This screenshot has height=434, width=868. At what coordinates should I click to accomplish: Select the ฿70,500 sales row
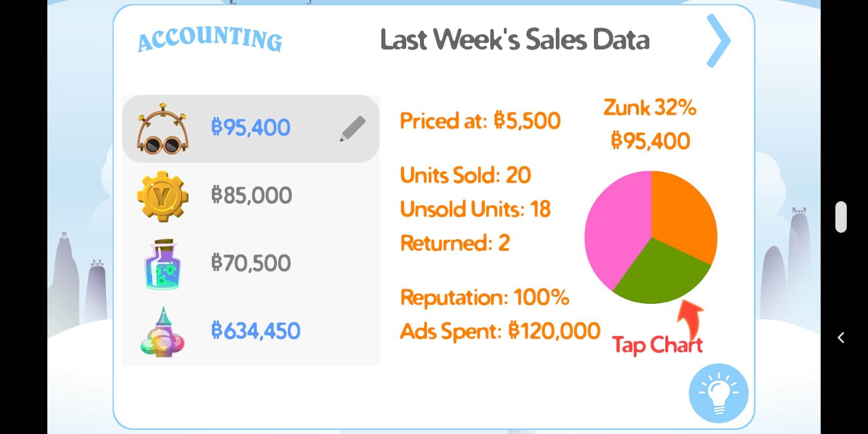point(251,264)
